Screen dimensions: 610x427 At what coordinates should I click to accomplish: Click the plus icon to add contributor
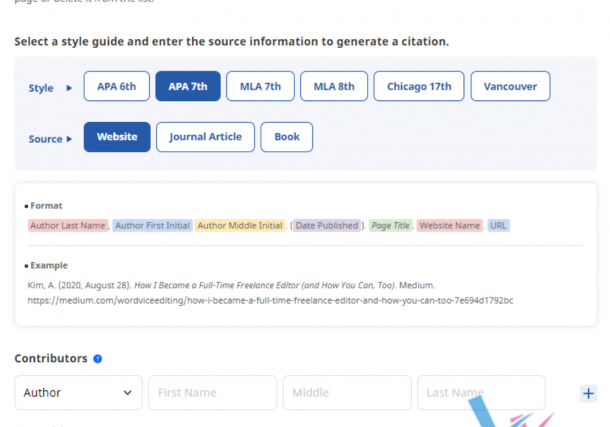(588, 393)
